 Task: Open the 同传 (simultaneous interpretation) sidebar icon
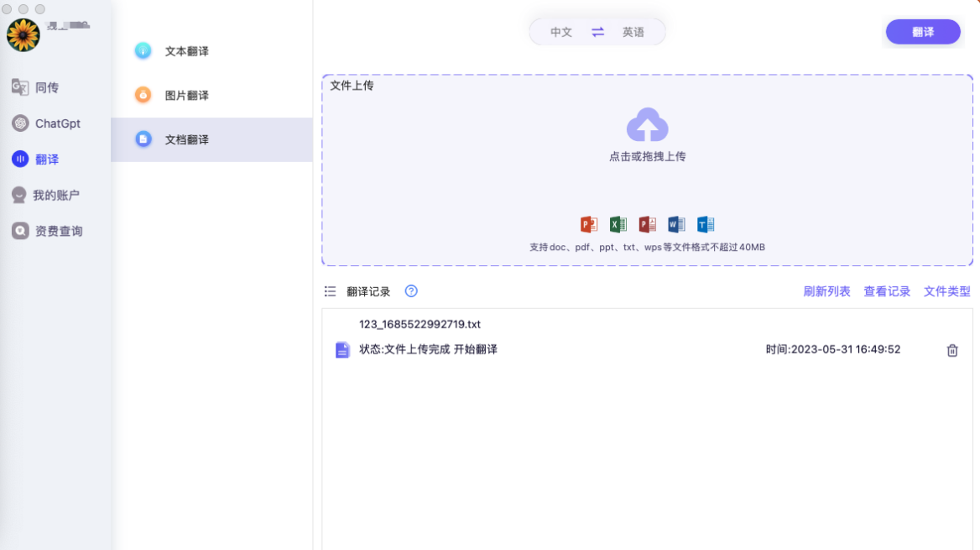point(18,87)
